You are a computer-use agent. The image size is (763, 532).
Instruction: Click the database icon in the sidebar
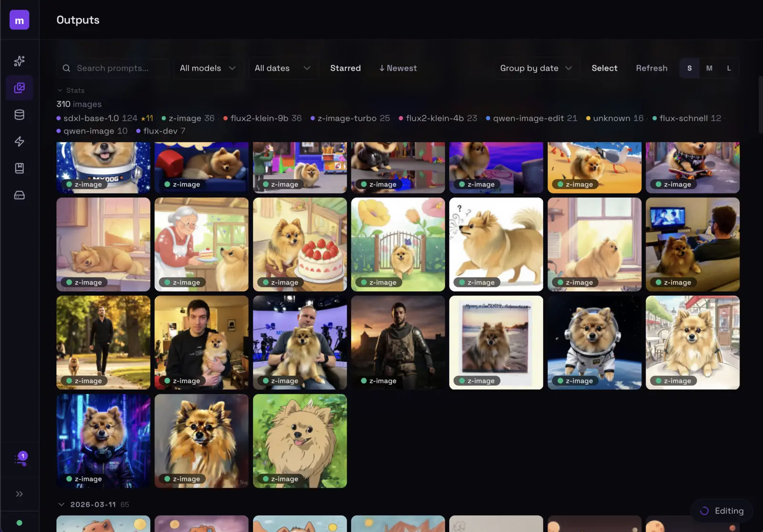tap(20, 114)
